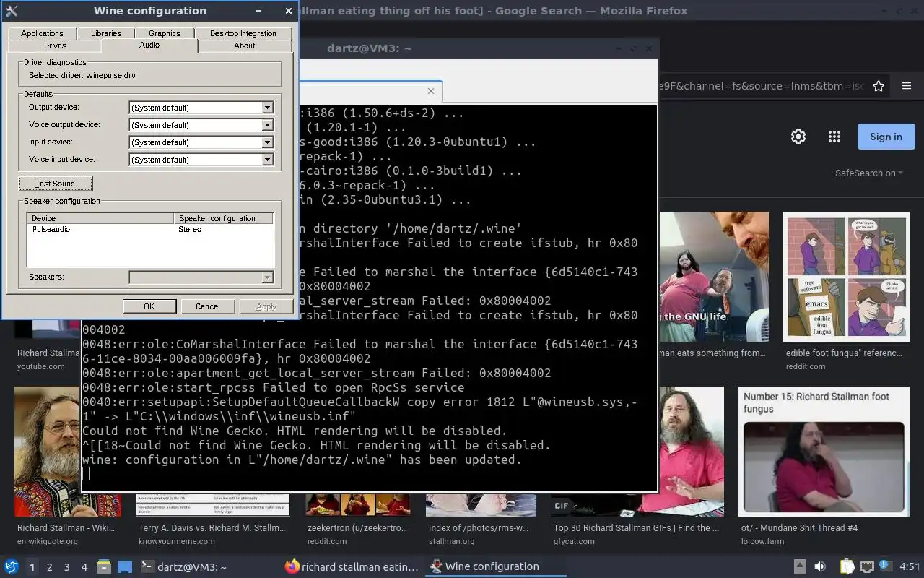Select the Pulseaudio device row

pyautogui.click(x=150, y=229)
